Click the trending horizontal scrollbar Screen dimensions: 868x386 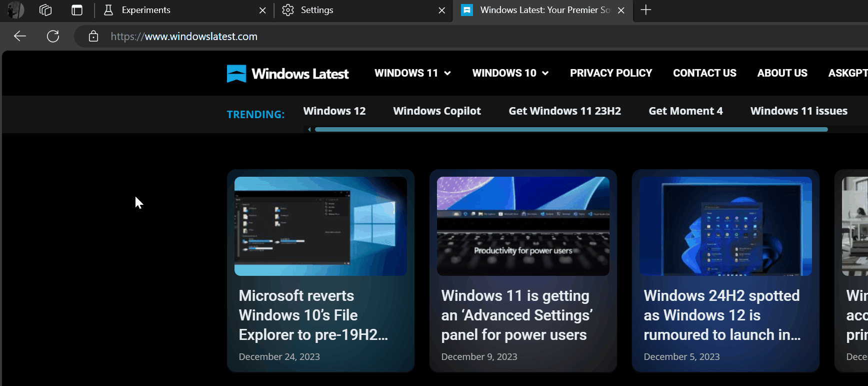571,130
